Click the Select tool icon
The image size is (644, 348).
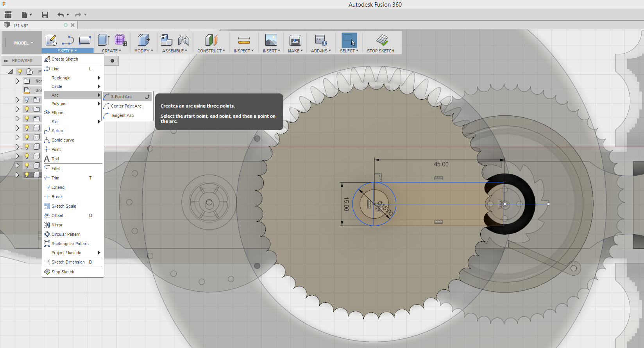point(349,40)
